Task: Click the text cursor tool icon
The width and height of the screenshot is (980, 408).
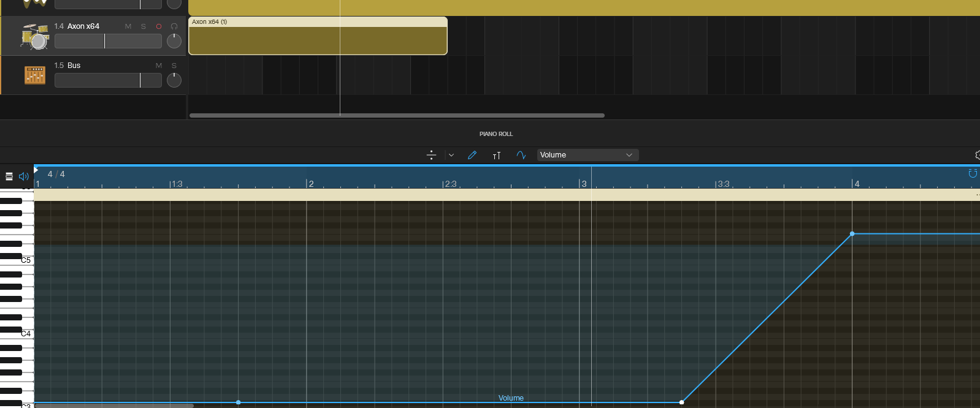Action: point(497,156)
